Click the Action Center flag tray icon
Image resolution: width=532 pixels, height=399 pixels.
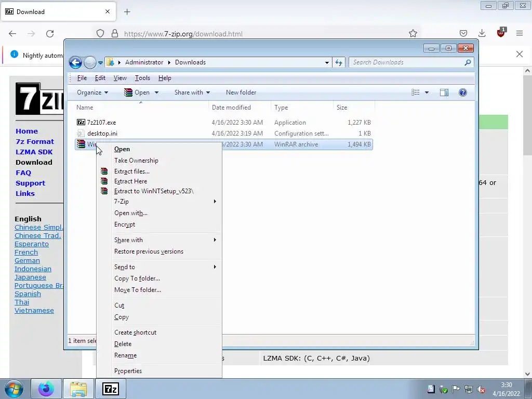(x=456, y=389)
